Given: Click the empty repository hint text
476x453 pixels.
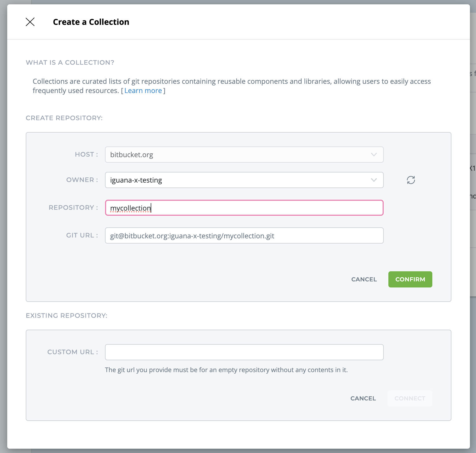Looking at the screenshot, I should click(x=226, y=370).
